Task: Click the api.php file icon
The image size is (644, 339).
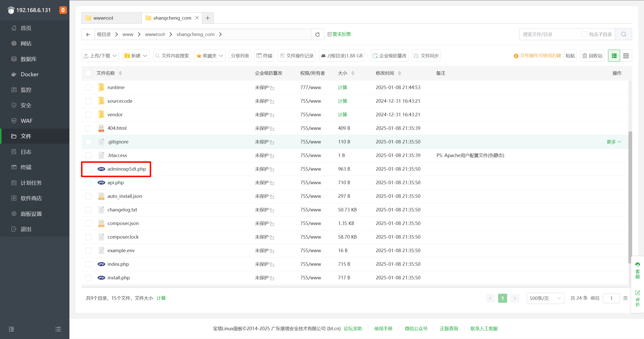Action: [x=101, y=182]
